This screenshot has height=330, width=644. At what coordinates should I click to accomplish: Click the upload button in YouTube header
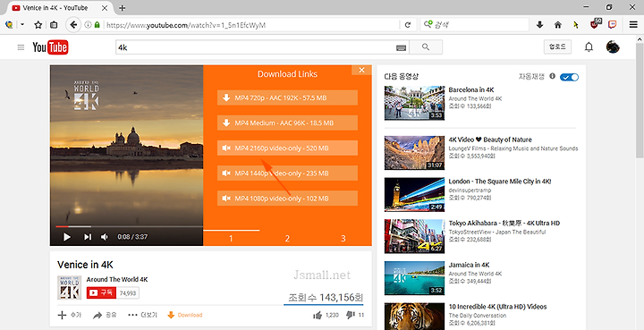pyautogui.click(x=557, y=47)
